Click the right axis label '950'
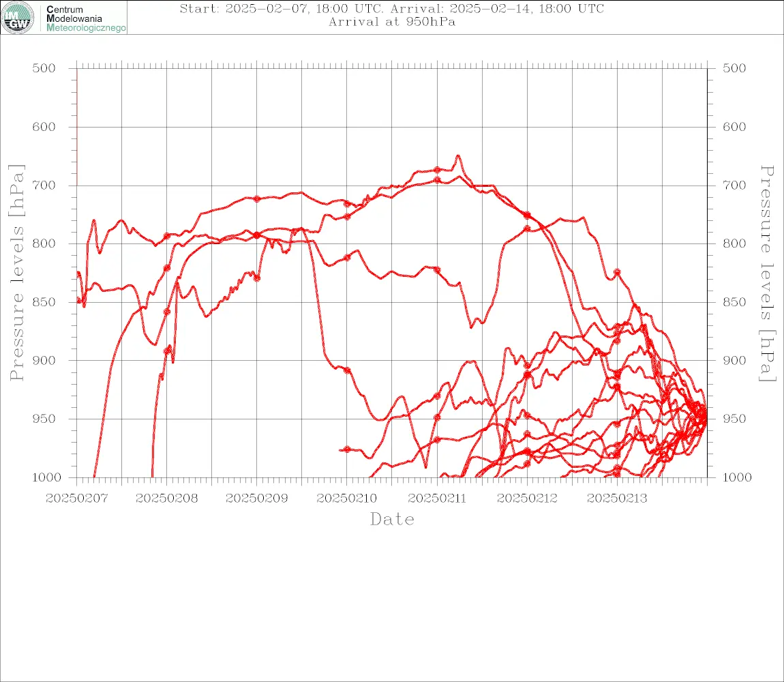This screenshot has height=682, width=784. click(734, 419)
